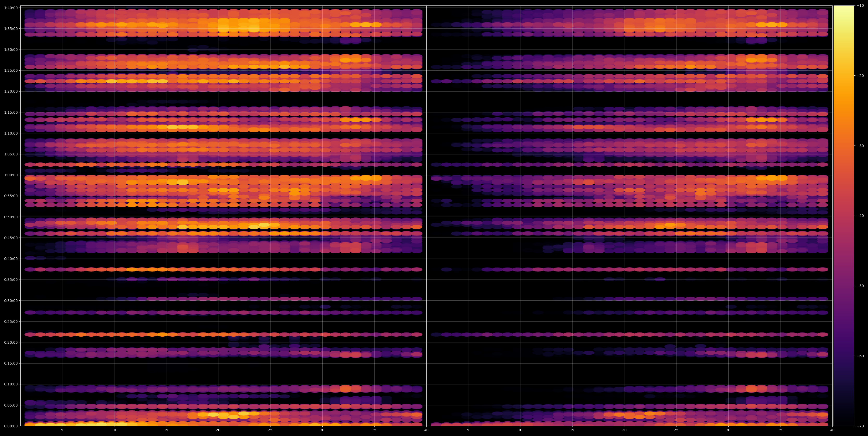Select the 0:15:00 time label
This screenshot has height=436, width=868.
(11, 363)
